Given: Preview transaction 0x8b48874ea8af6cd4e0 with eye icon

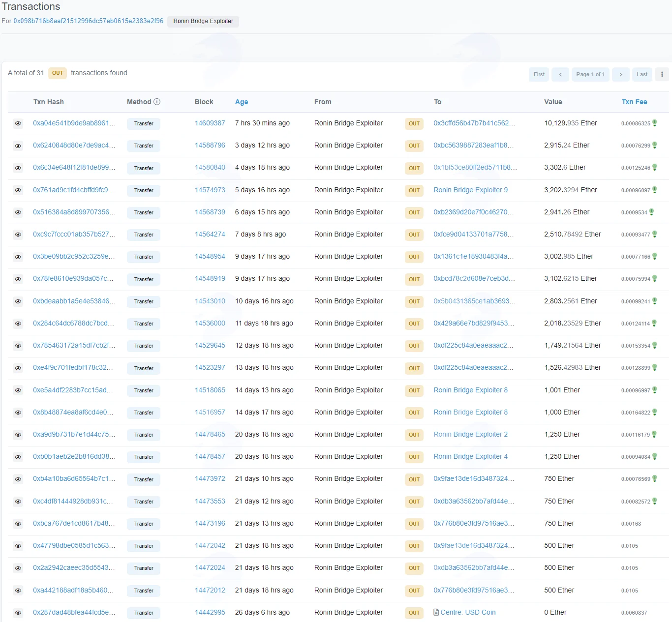Looking at the screenshot, I should click(x=18, y=413).
